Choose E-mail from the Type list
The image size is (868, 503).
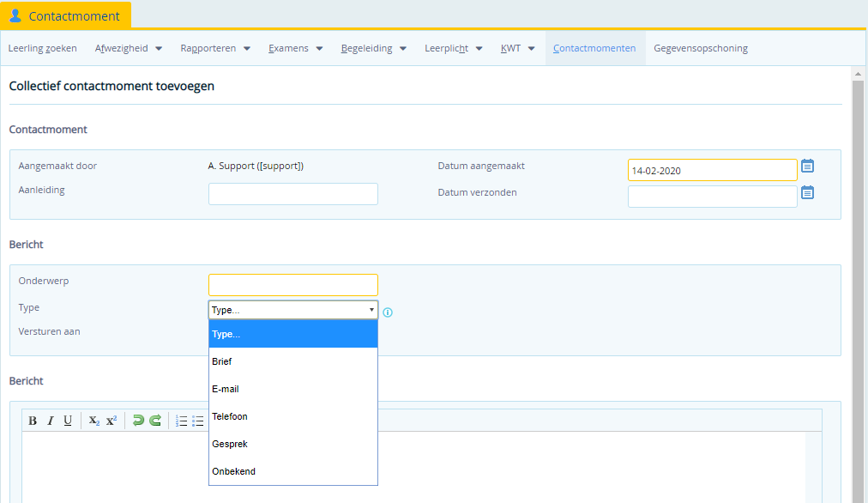click(293, 389)
